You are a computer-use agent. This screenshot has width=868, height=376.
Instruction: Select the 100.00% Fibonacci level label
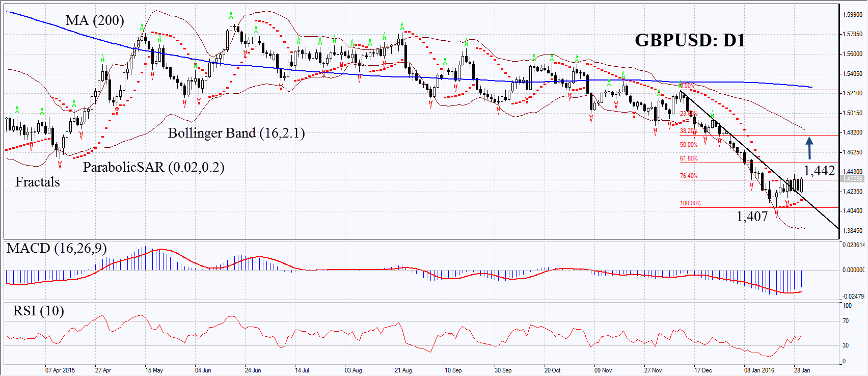click(x=690, y=203)
